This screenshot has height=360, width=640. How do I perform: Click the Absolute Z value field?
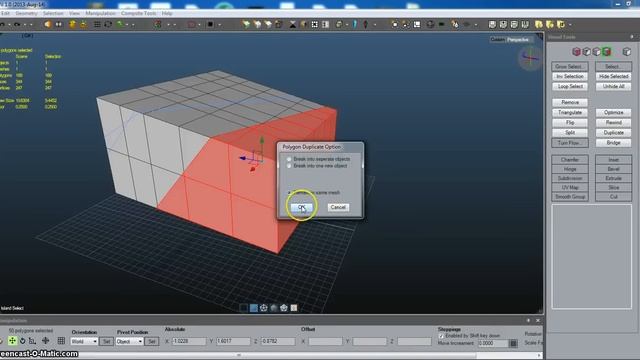pyautogui.click(x=278, y=341)
